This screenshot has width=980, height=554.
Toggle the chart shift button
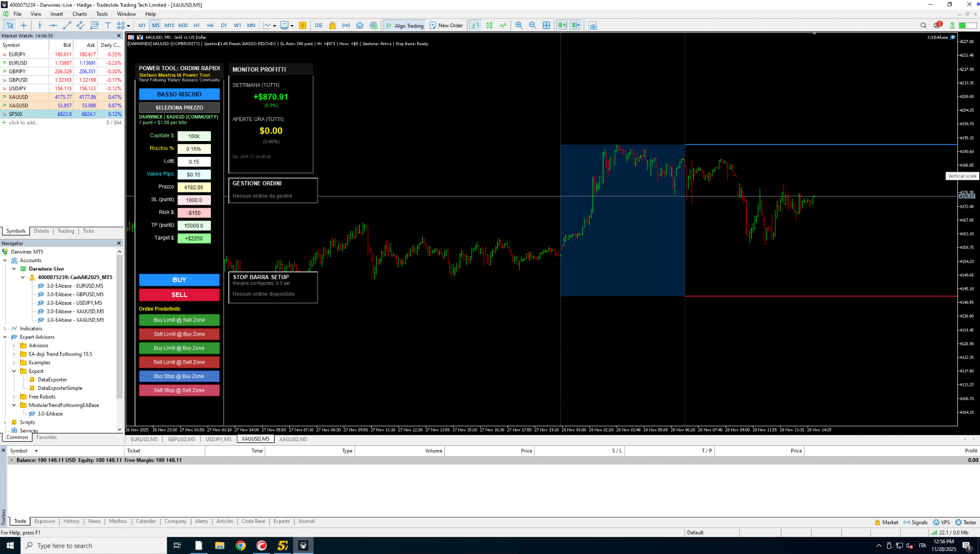tap(576, 26)
